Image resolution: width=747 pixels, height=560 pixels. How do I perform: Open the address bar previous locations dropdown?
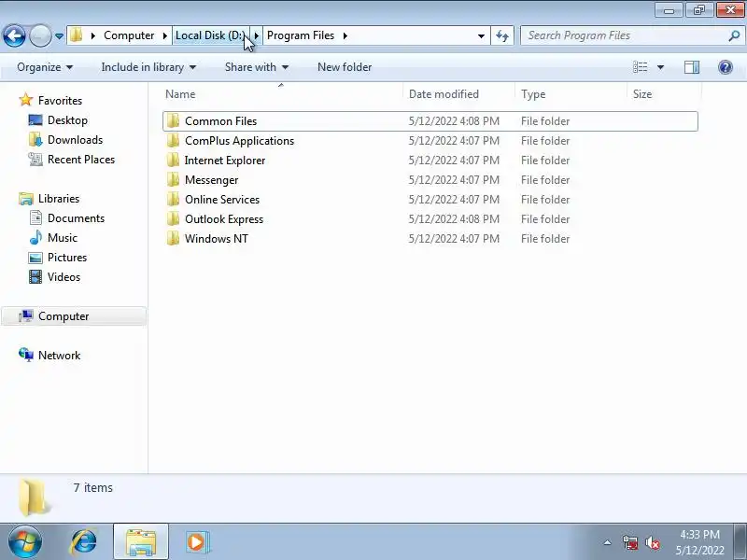pos(481,36)
